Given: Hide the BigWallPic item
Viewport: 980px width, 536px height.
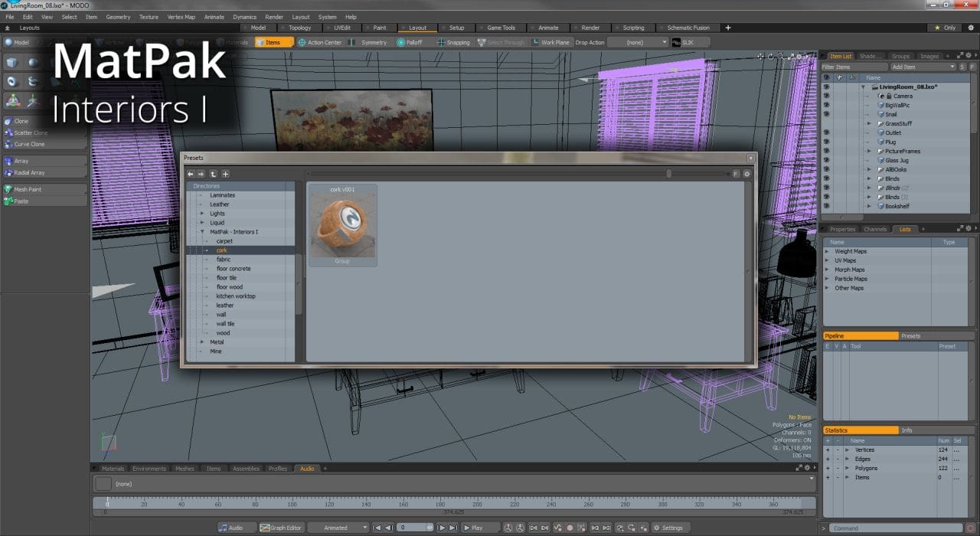Looking at the screenshot, I should point(826,105).
